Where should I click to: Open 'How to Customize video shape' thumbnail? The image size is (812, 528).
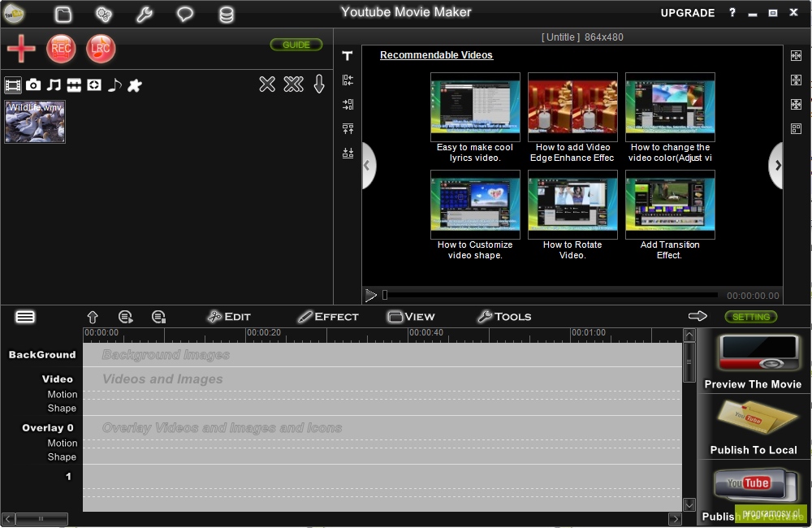click(475, 205)
